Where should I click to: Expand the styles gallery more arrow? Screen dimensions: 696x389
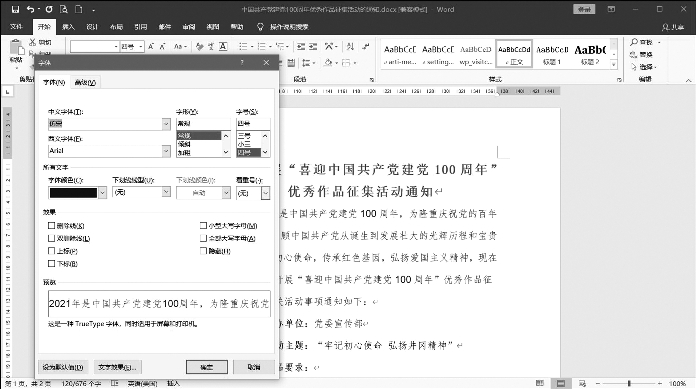click(x=614, y=65)
